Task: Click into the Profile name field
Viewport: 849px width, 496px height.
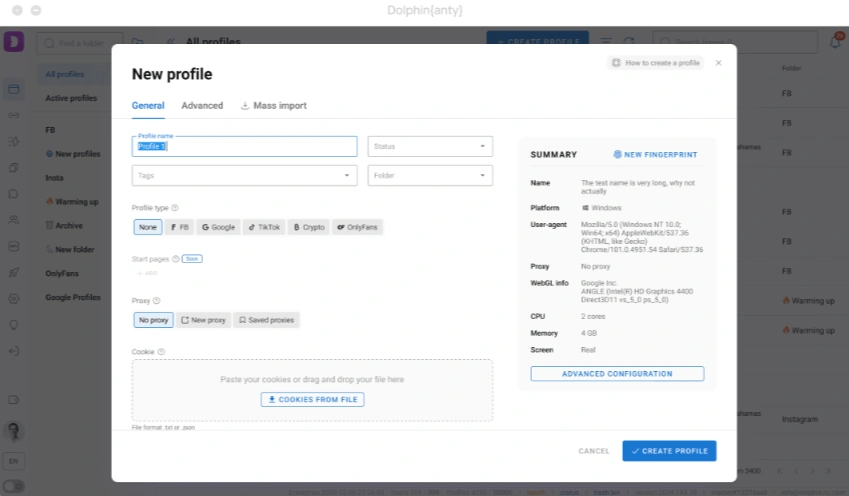Action: pyautogui.click(x=244, y=146)
